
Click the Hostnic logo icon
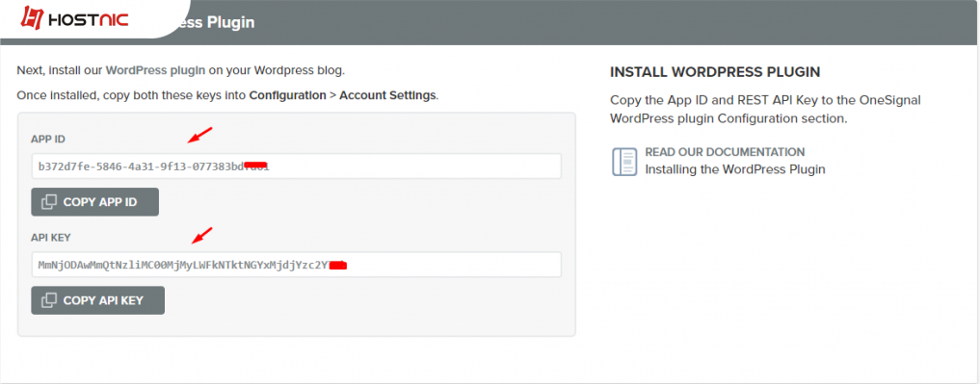31,18
